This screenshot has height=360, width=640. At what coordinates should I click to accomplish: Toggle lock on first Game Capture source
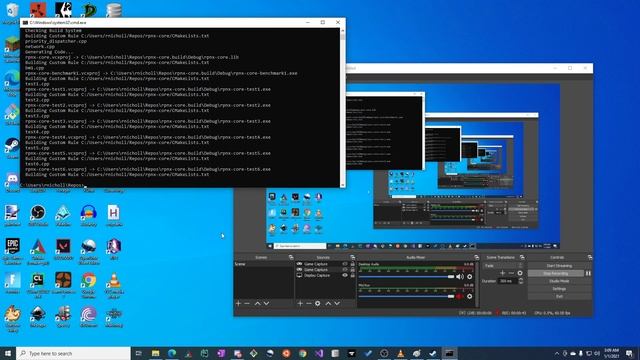coord(353,264)
